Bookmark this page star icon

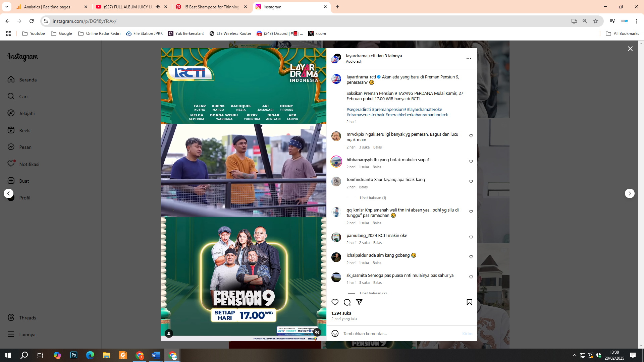coord(596,21)
